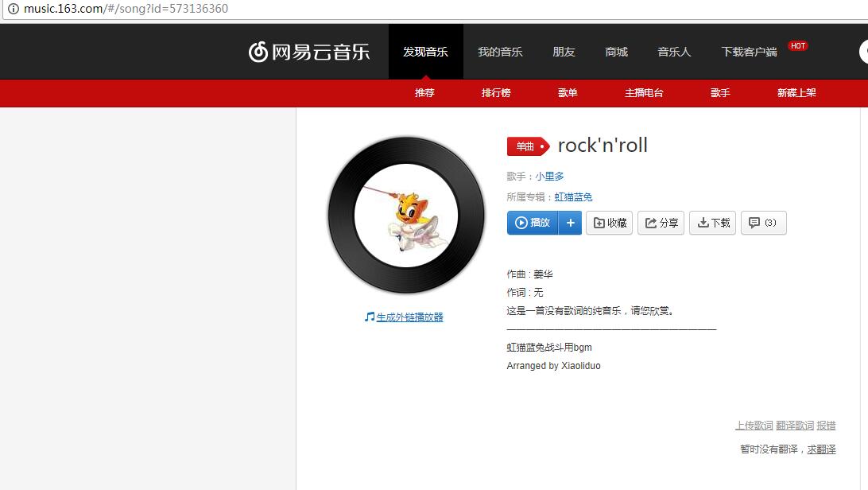Go to the 朋友 tab
The width and height of the screenshot is (868, 490).
[x=564, y=52]
